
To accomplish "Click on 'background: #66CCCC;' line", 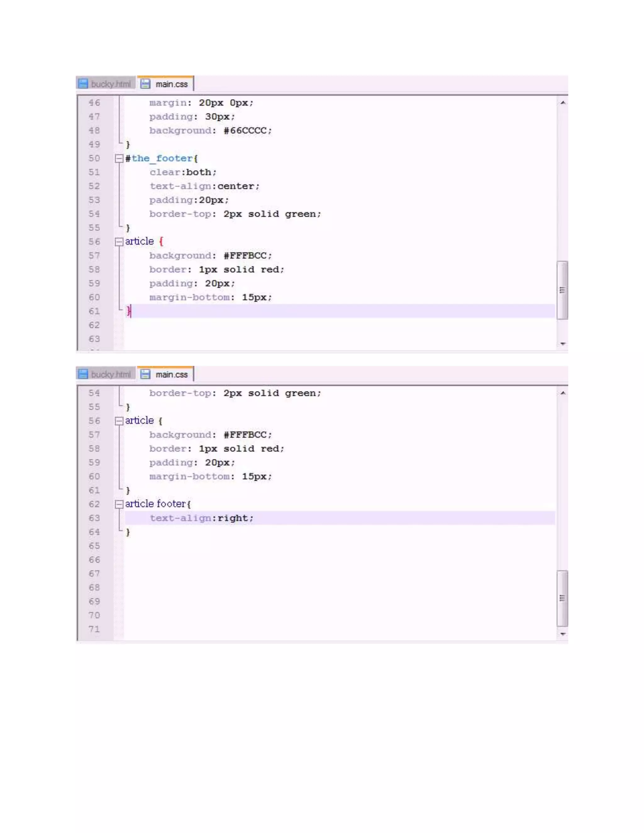I will [210, 130].
